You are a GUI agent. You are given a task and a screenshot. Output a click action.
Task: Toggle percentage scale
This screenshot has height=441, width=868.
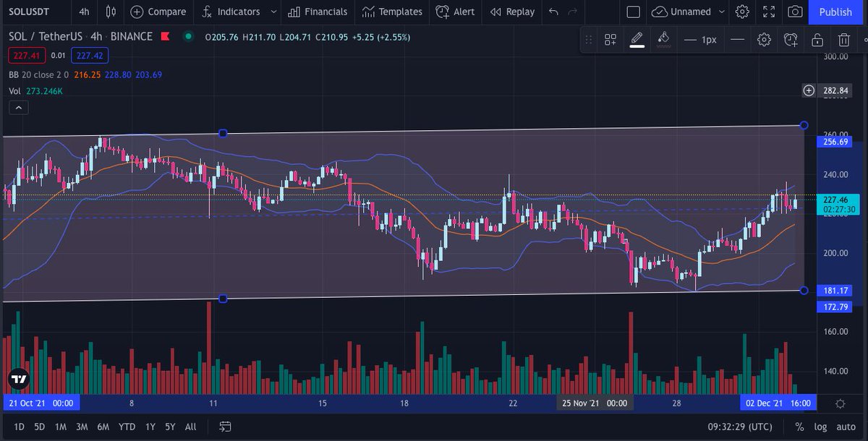tap(799, 427)
